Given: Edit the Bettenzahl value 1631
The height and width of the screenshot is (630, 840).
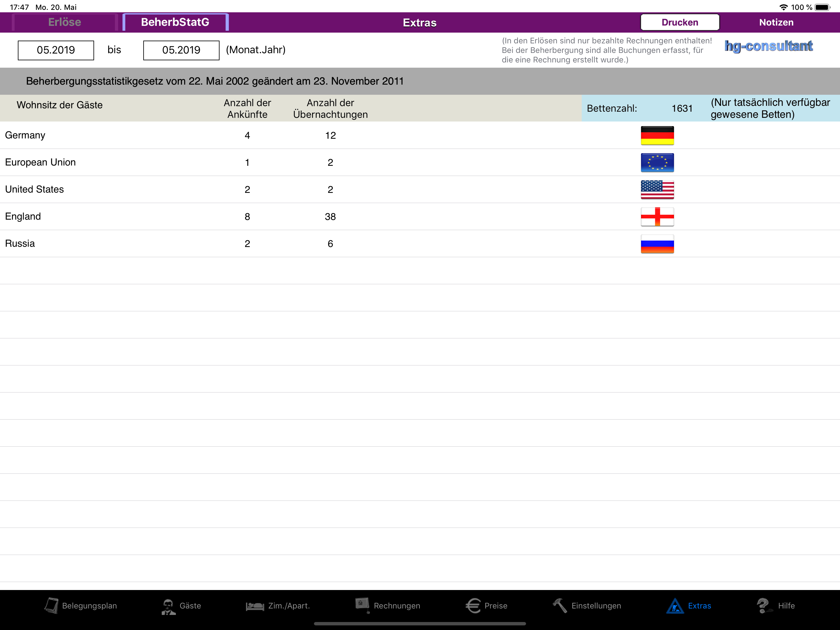Looking at the screenshot, I should (682, 108).
